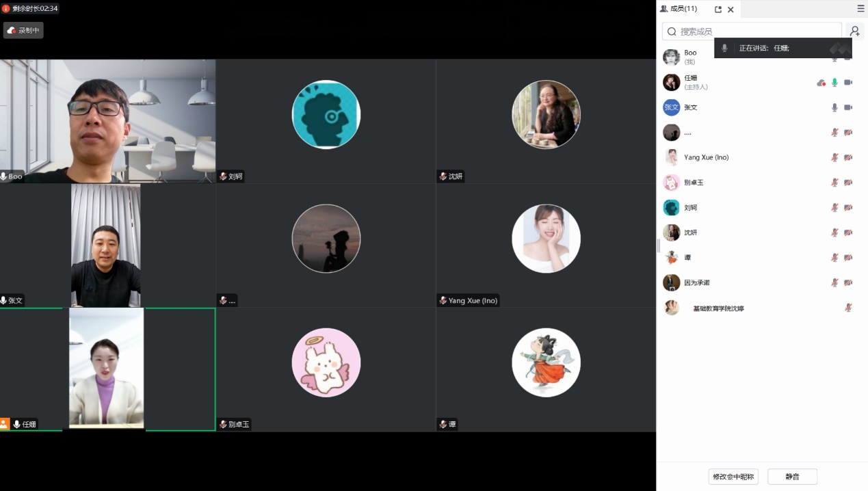Click the 修改会中昵称 button
The height and width of the screenshot is (491, 868).
733,477
